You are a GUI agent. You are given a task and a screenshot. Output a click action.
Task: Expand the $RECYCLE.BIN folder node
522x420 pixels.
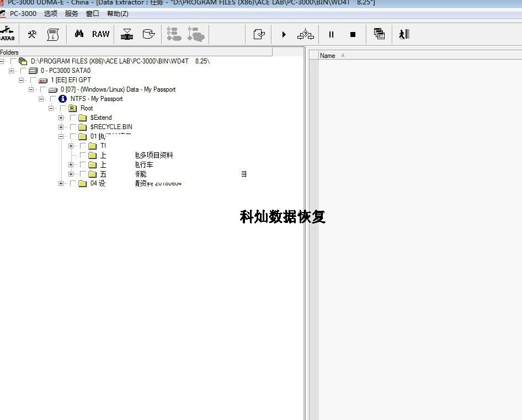(x=61, y=127)
